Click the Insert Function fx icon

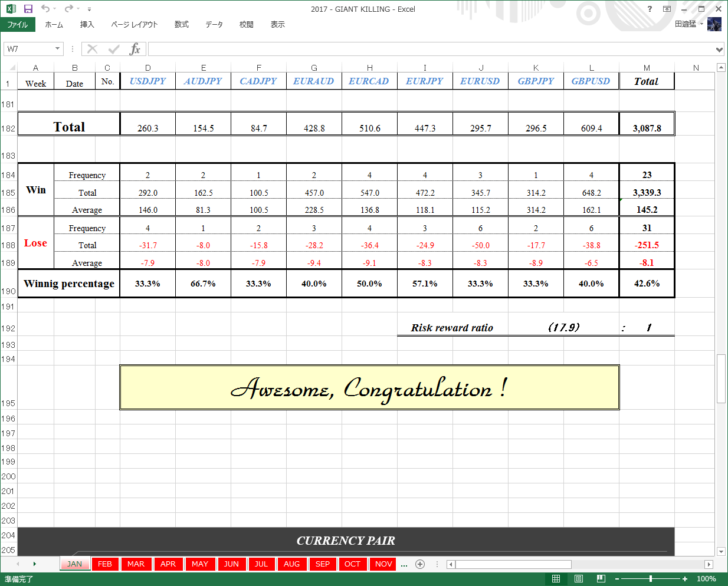tap(135, 49)
